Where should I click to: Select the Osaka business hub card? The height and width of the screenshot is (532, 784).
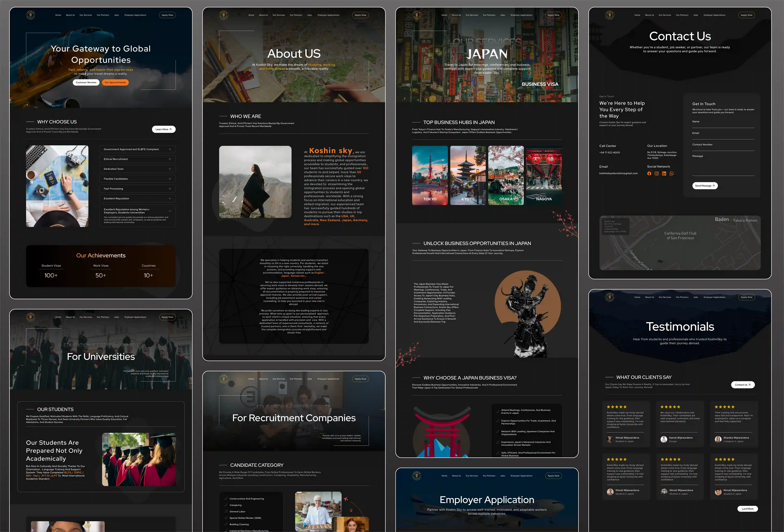point(506,175)
